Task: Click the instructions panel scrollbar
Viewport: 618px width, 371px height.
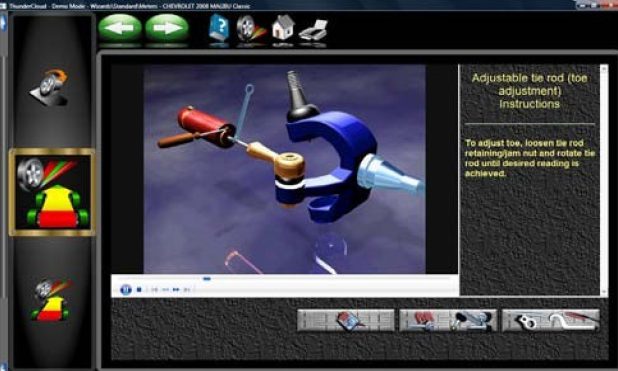Action: coord(604,181)
